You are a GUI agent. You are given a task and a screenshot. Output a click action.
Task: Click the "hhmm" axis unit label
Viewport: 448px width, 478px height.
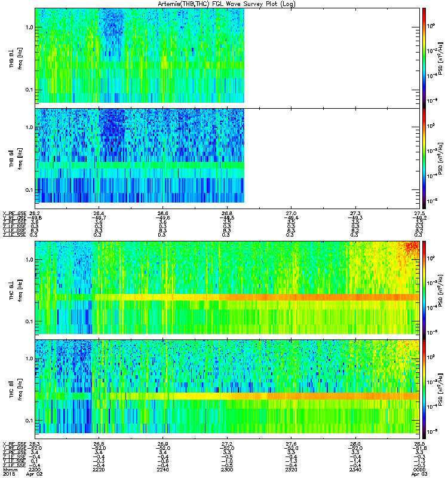pyautogui.click(x=9, y=470)
